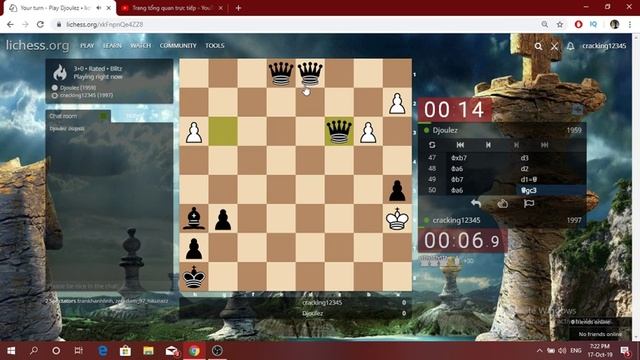Open the TOOLS menu
Viewport: 640px width, 360px height.
[x=215, y=46]
